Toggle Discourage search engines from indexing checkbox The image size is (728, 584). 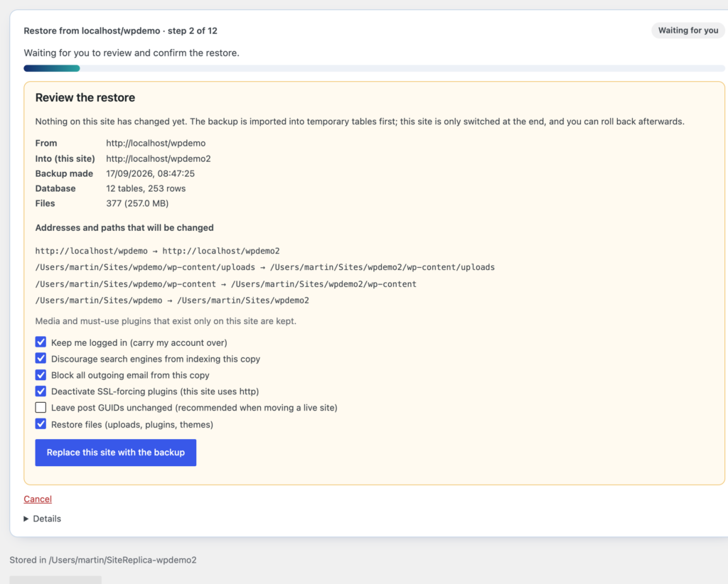pos(41,359)
